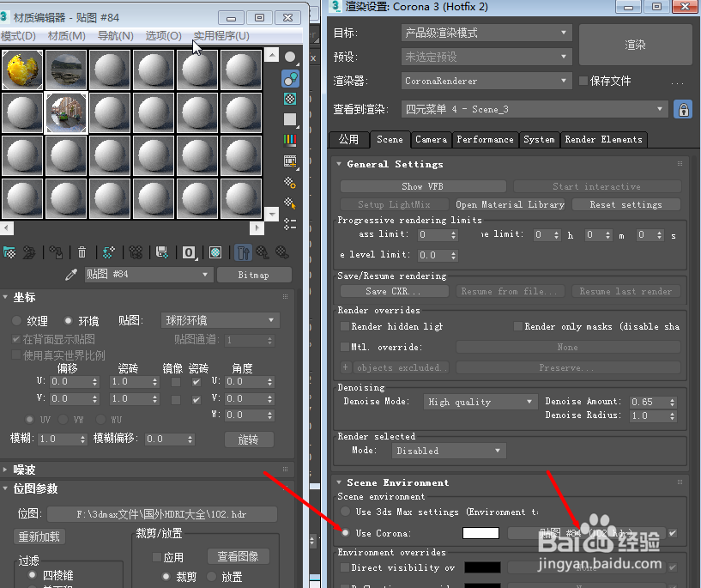Select the yellow material sample slot
This screenshot has height=588, width=701.
pos(22,70)
